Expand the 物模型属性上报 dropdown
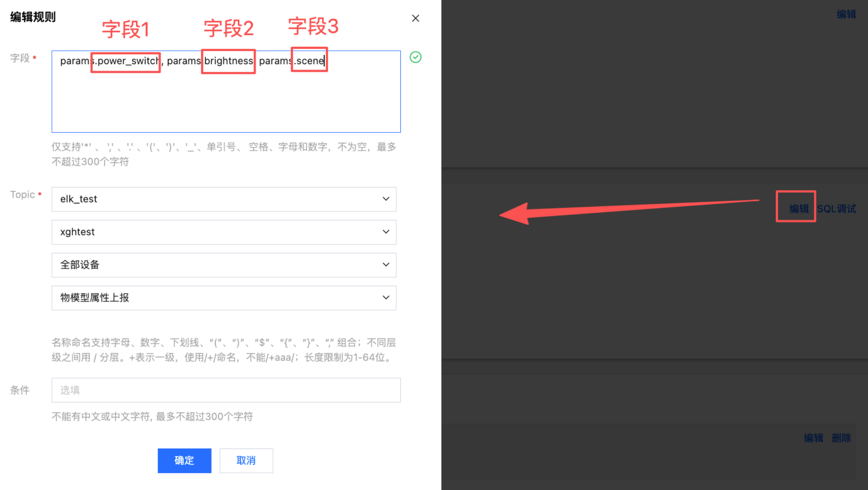This screenshot has height=490, width=868. click(223, 298)
